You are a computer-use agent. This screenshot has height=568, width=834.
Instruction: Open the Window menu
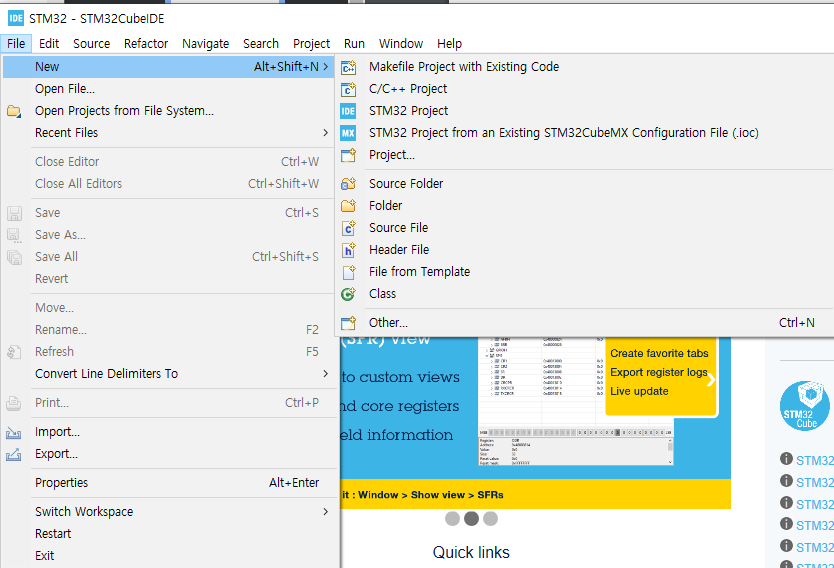(x=401, y=44)
